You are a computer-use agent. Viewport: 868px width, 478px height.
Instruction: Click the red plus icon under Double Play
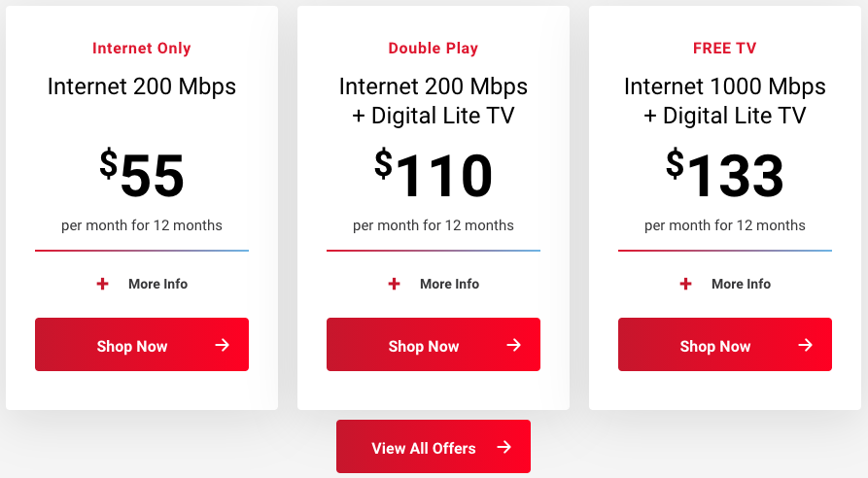tap(394, 284)
